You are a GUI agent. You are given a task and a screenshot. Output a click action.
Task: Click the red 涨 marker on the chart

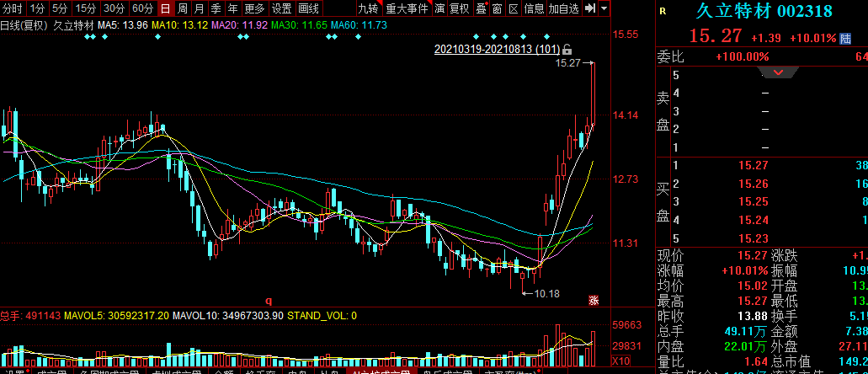[x=594, y=300]
